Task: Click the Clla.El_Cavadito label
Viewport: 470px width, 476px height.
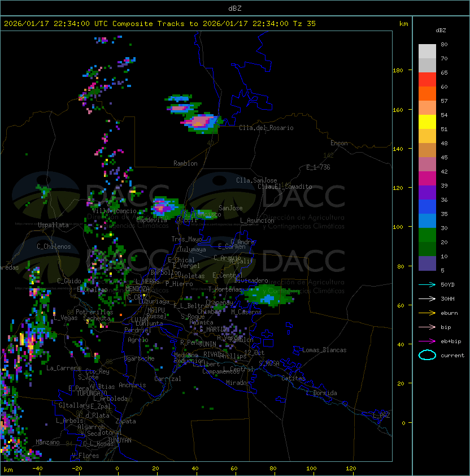Action: pyautogui.click(x=285, y=187)
